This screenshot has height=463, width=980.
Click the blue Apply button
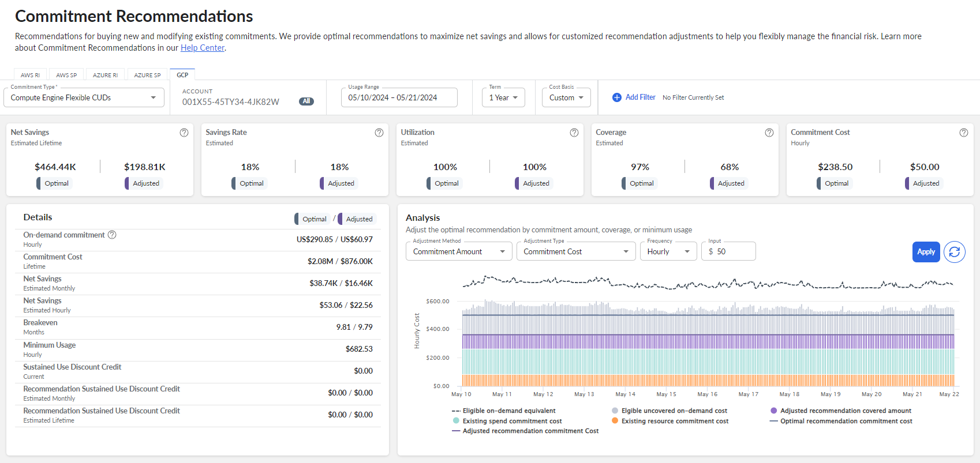tap(926, 252)
